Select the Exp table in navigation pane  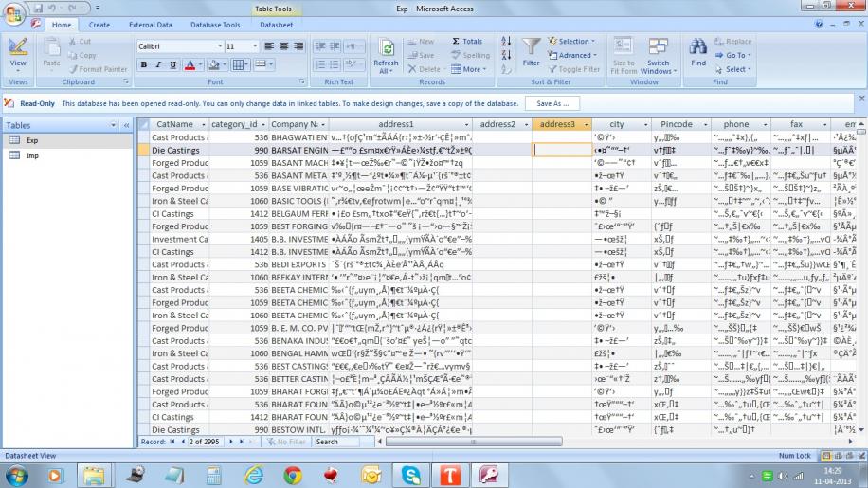(x=68, y=140)
